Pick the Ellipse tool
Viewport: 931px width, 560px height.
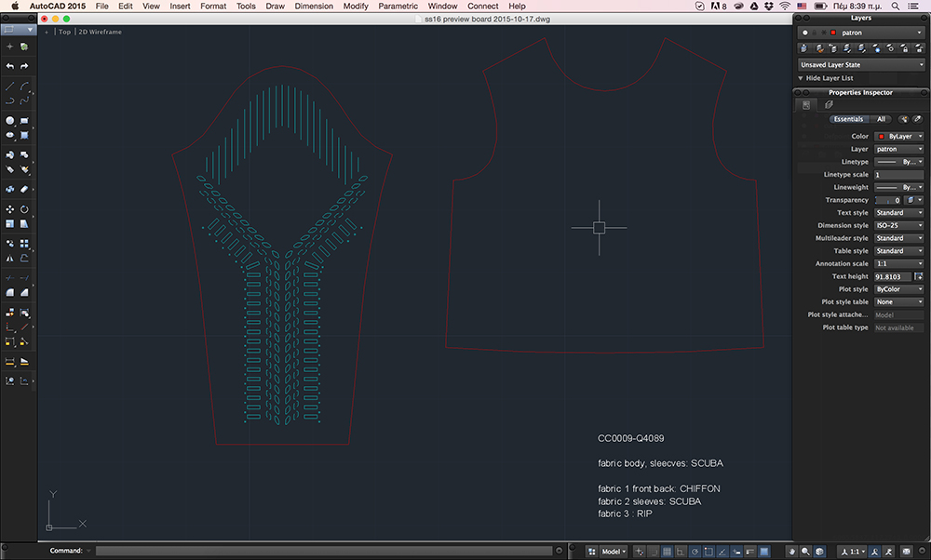coord(9,135)
